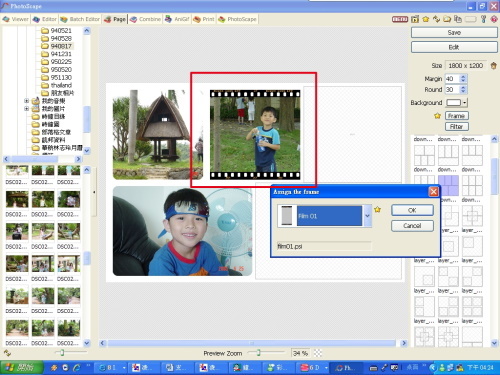
Task: Open the red menu icon in top toolbar
Action: click(x=400, y=19)
